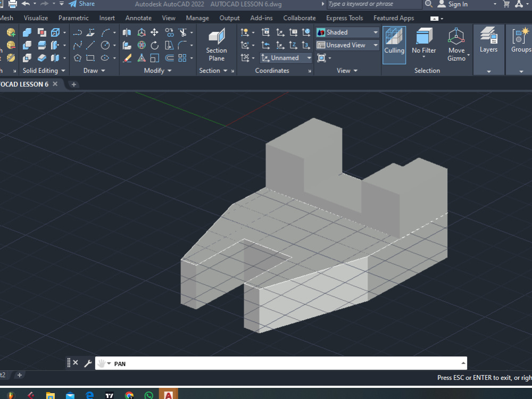Click the Section Plane button
Image resolution: width=532 pixels, height=399 pixels.
[217, 45]
